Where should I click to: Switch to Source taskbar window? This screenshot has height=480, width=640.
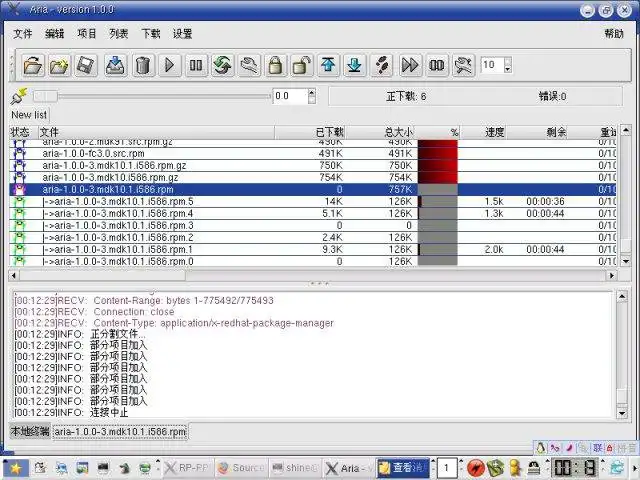pyautogui.click(x=240, y=468)
